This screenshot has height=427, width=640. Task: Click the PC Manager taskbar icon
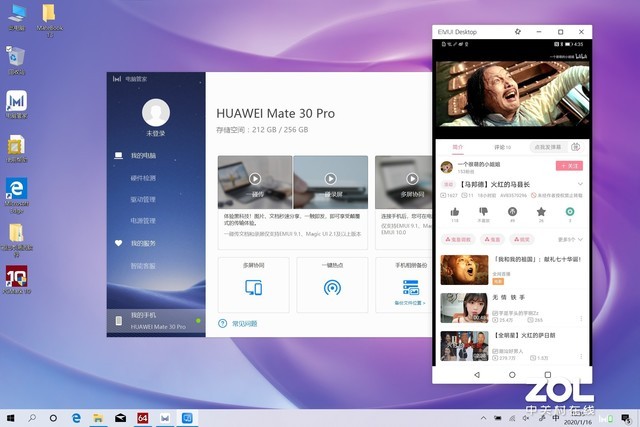[x=165, y=418]
